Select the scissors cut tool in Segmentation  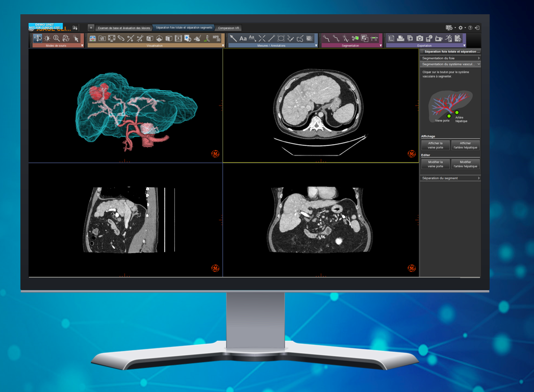point(355,39)
